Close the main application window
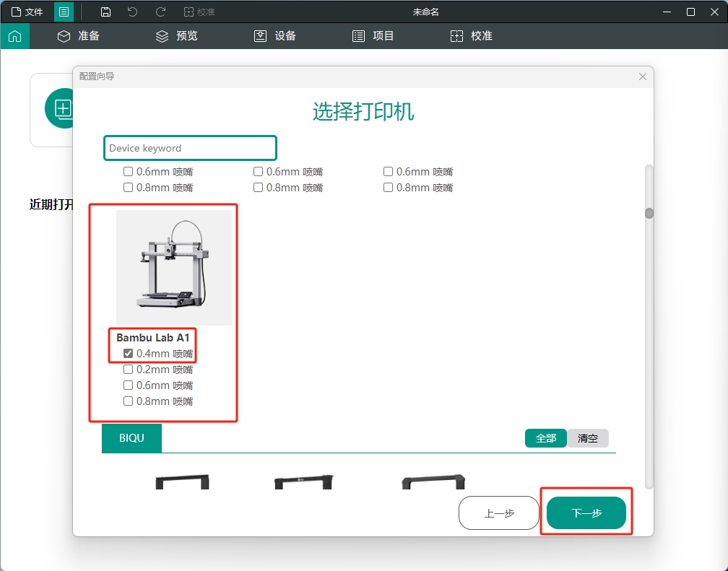728x571 pixels. click(714, 12)
